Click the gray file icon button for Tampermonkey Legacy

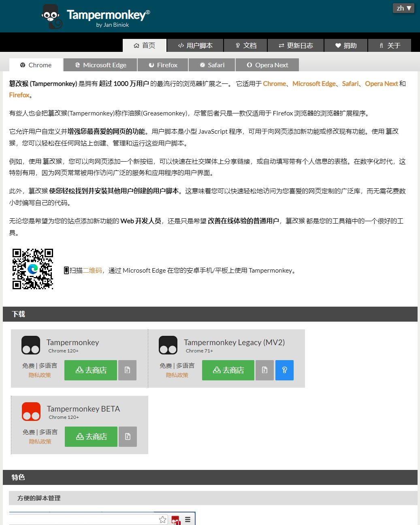[x=264, y=370]
